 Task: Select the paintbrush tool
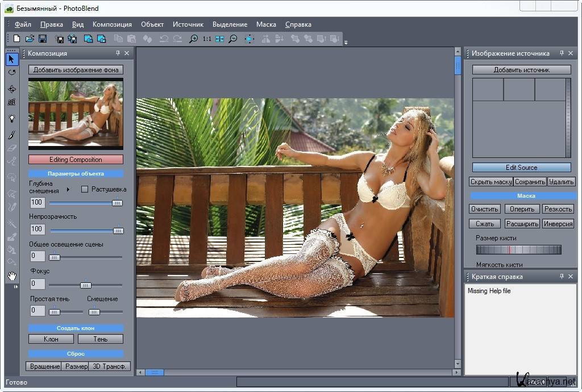11,135
